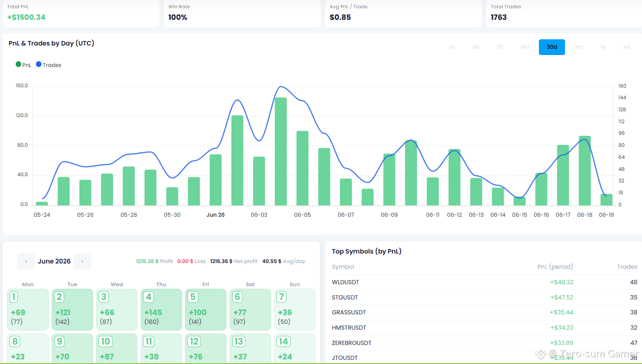
Task: Choose the 1y time range
Action: [x=603, y=47]
